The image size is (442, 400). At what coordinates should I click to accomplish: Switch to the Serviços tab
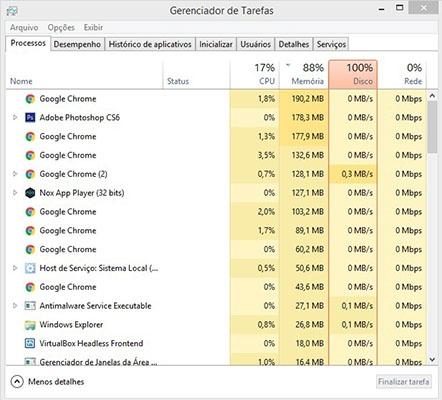331,44
